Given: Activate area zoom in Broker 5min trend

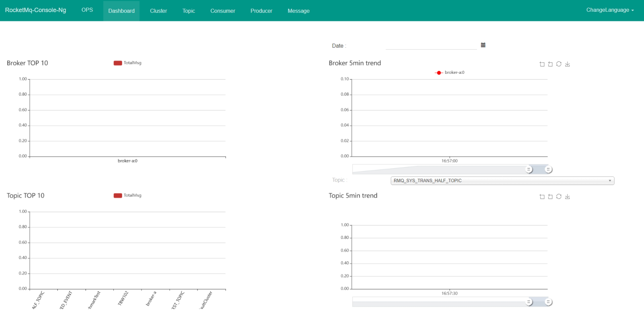Looking at the screenshot, I should [542, 64].
